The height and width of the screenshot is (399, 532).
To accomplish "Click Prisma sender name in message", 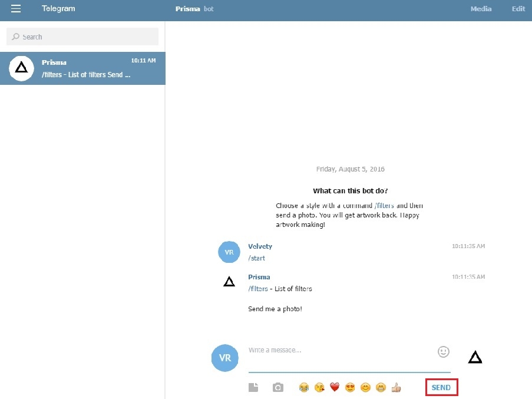I will 259,277.
